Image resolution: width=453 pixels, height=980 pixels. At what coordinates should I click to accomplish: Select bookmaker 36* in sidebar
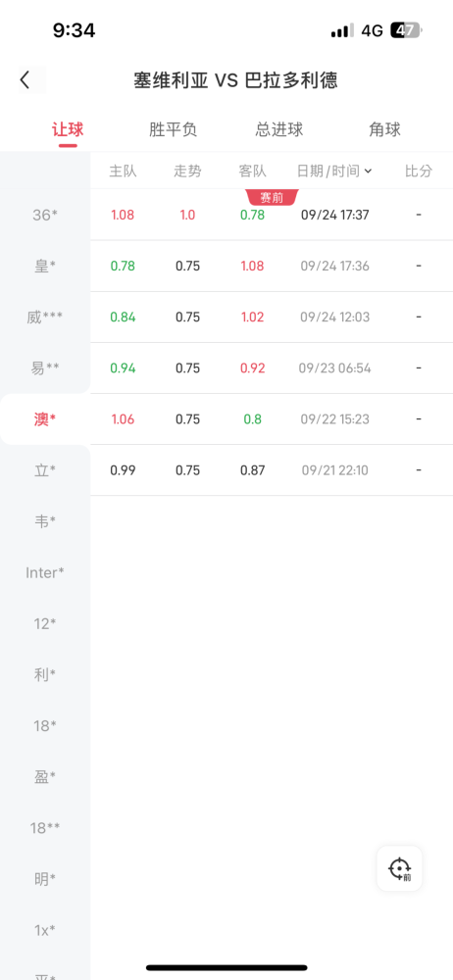pos(45,215)
